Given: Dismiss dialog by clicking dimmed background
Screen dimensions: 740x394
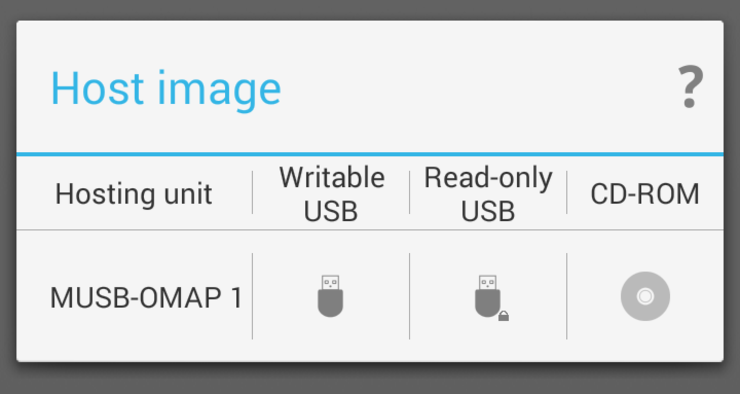Looking at the screenshot, I should [x=370, y=380].
